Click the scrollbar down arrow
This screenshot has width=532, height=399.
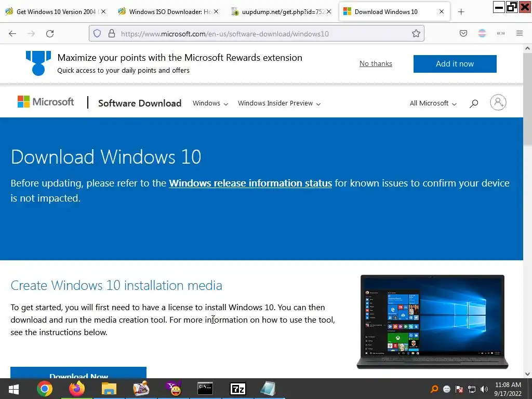528,374
